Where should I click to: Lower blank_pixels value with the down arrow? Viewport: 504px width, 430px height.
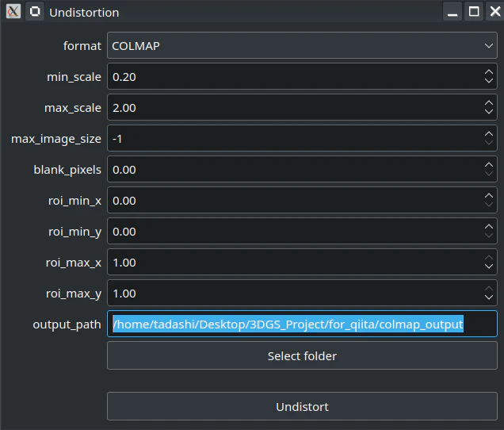coord(489,173)
